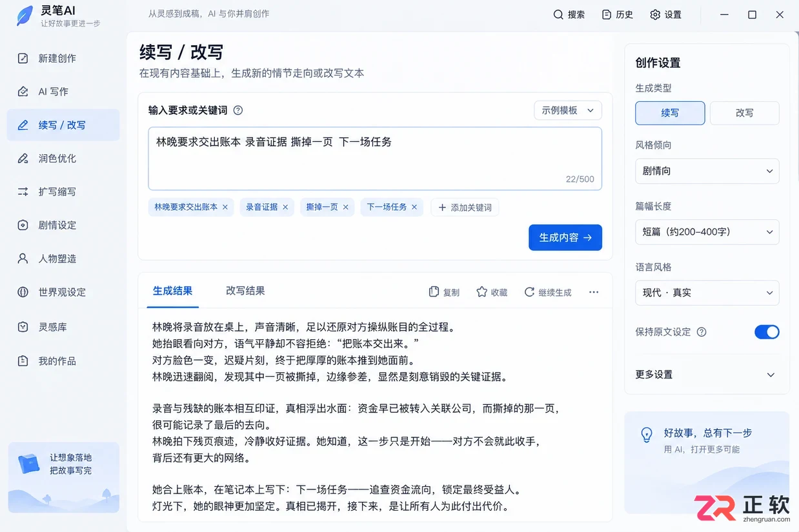Open the 历史 history panel
This screenshot has height=532, width=799.
(617, 14)
